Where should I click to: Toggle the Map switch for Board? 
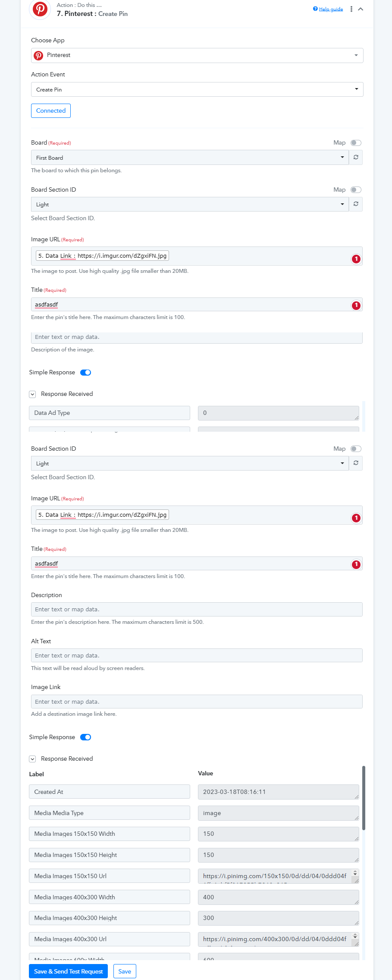pyautogui.click(x=356, y=143)
